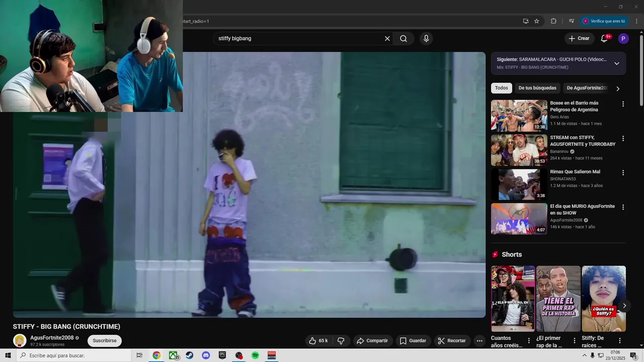Image resolution: width=644 pixels, height=362 pixels.
Task: Click the magnifier search button
Action: (404, 39)
